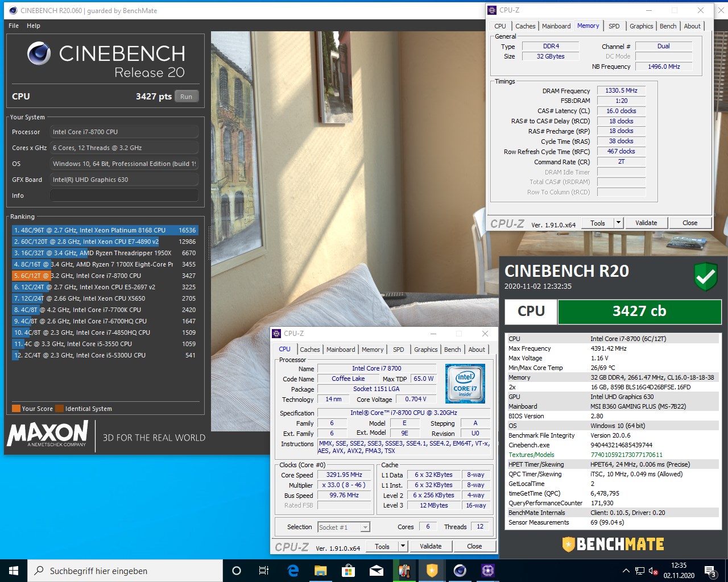
Task: Click Validate in lower CPU-Z window
Action: tap(431, 546)
